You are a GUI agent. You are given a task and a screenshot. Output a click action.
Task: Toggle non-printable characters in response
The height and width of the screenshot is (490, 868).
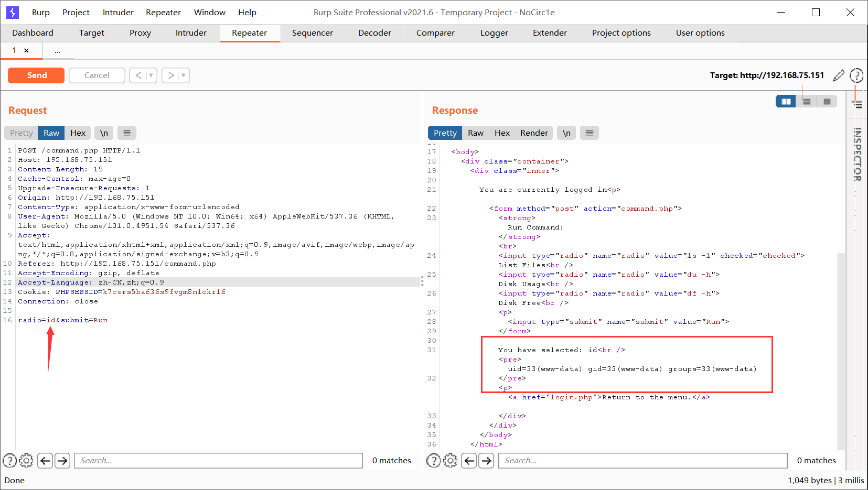coord(566,133)
